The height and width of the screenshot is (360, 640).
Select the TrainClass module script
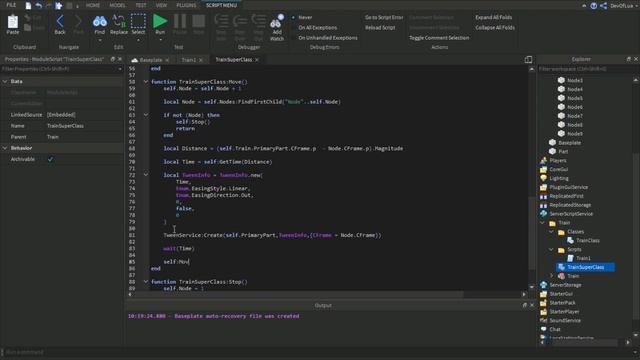(588, 240)
